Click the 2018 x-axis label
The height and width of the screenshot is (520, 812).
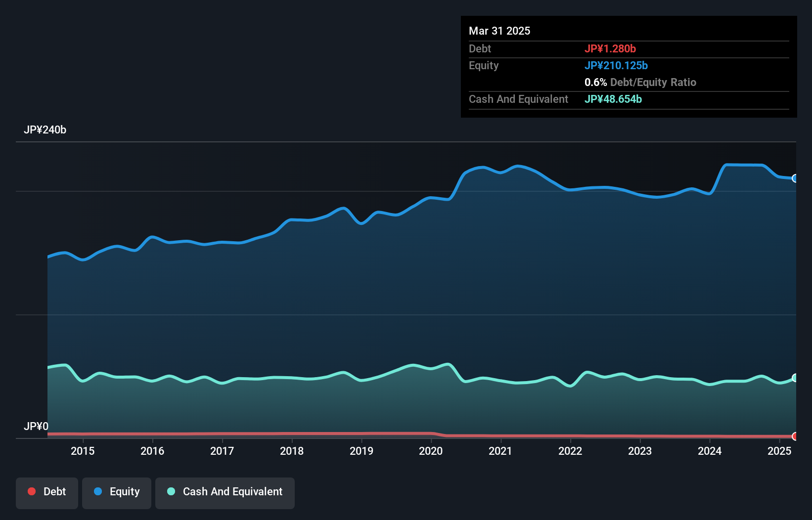pyautogui.click(x=292, y=451)
